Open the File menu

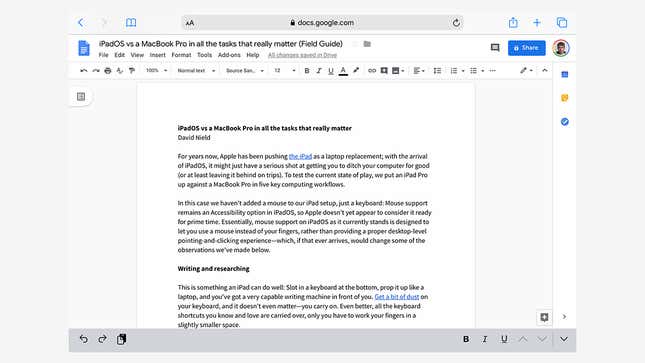coord(103,55)
